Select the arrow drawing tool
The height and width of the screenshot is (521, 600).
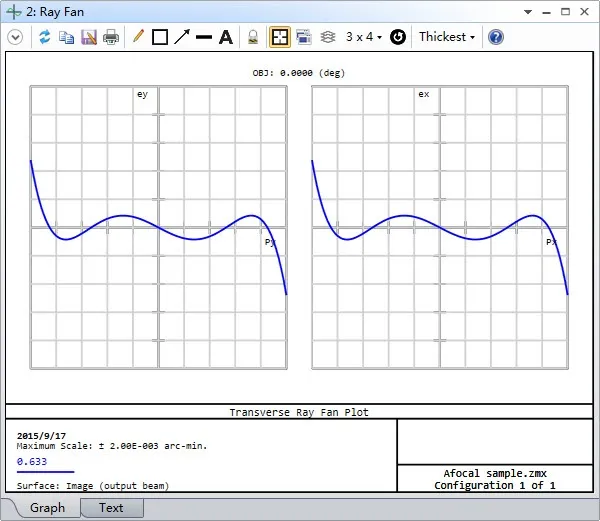coord(182,37)
